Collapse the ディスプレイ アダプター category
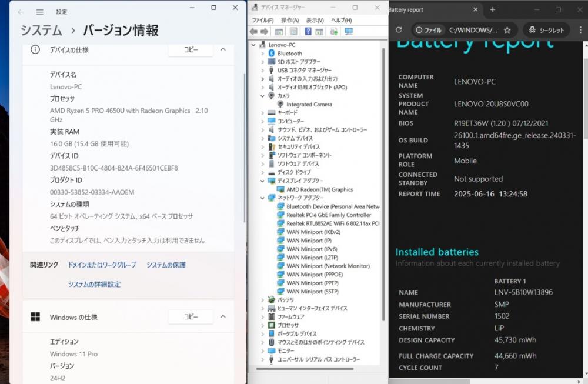This screenshot has height=384, width=588. pyautogui.click(x=262, y=181)
